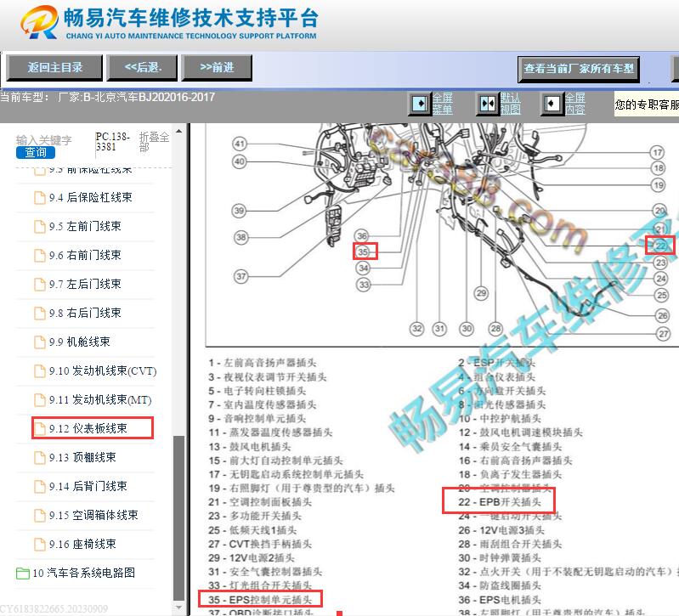Click the 全屏内容 layout icon
Image resolution: width=679 pixels, height=616 pixels.
[552, 104]
